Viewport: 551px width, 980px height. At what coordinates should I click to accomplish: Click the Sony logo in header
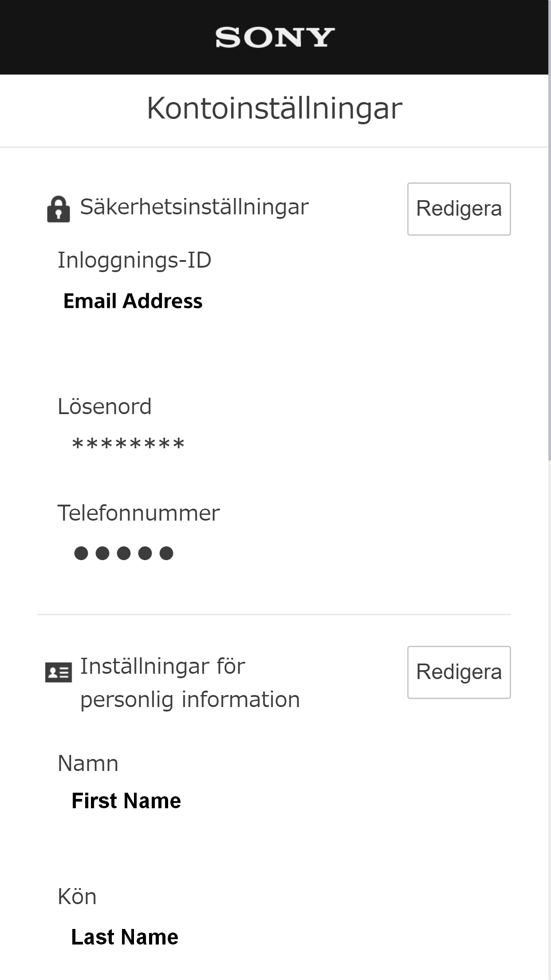tap(275, 37)
